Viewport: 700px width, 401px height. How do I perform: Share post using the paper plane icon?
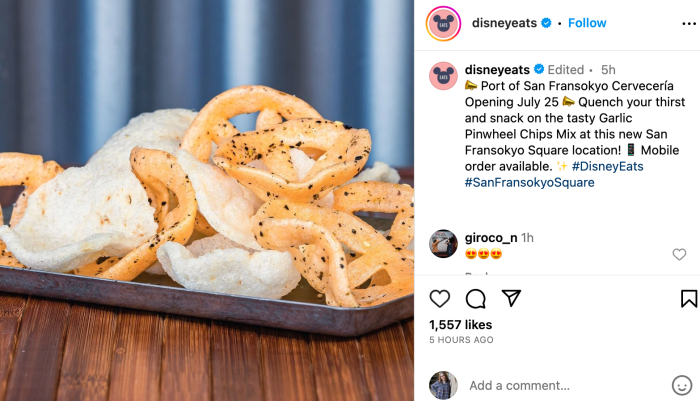[x=511, y=298]
